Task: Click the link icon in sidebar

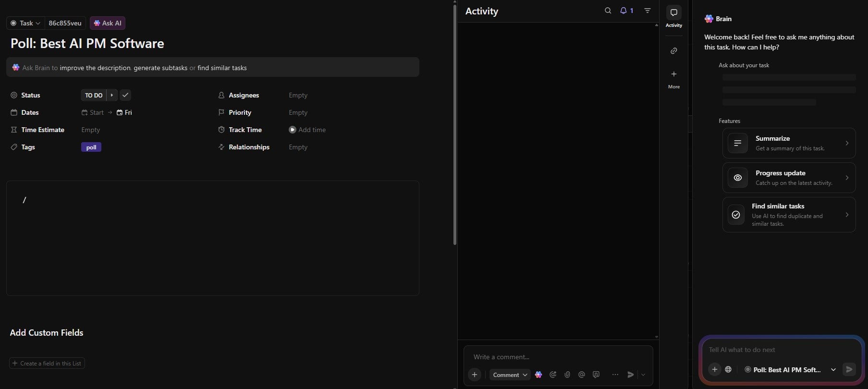Action: coord(673,51)
